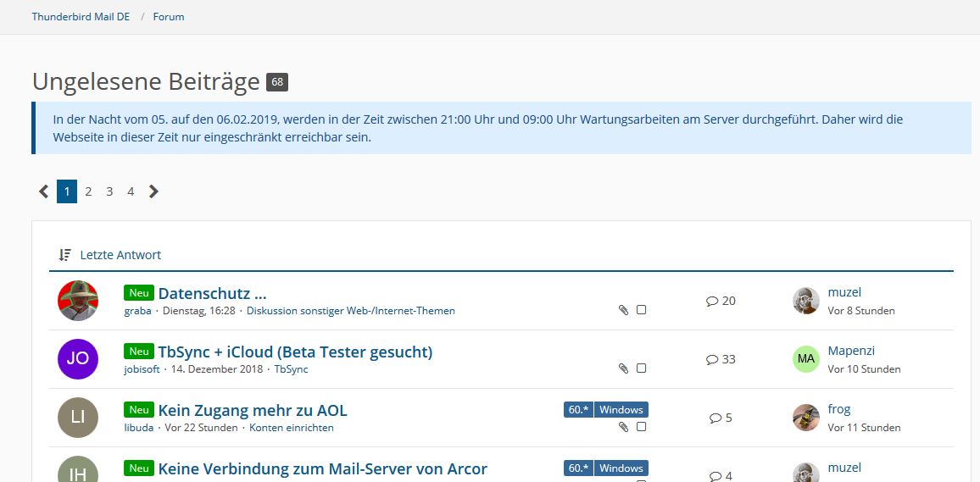The width and height of the screenshot is (980, 482).
Task: Select page 2 in pagination
Action: [88, 191]
